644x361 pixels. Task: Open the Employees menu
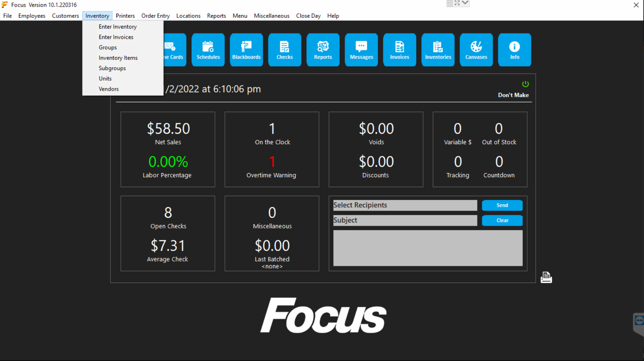32,16
